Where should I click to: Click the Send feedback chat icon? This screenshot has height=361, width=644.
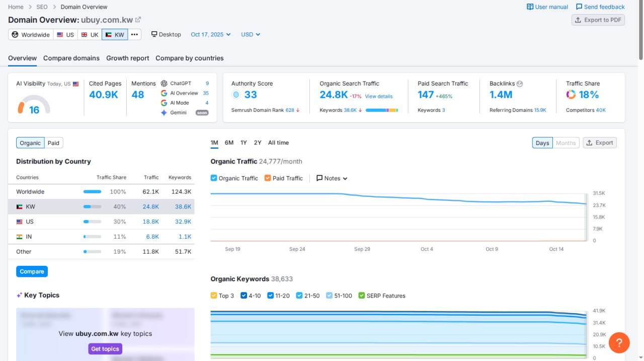(579, 7)
